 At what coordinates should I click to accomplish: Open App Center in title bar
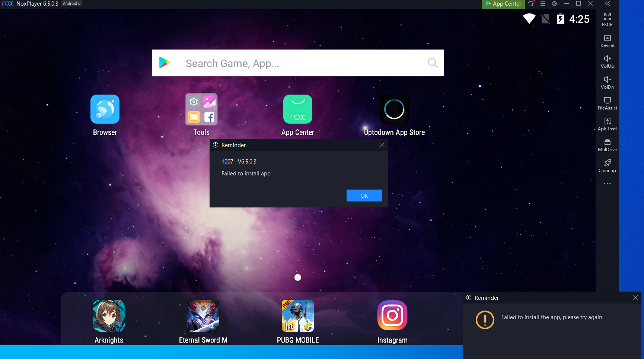point(503,4)
